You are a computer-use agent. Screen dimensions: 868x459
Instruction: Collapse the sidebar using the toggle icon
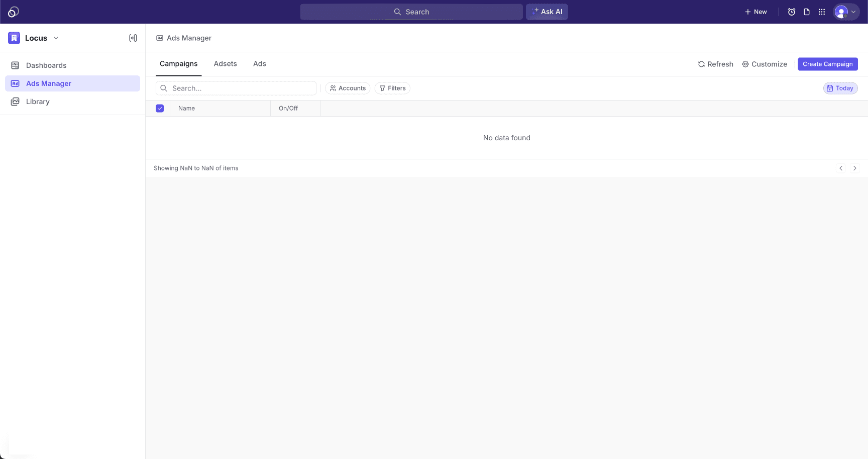133,38
